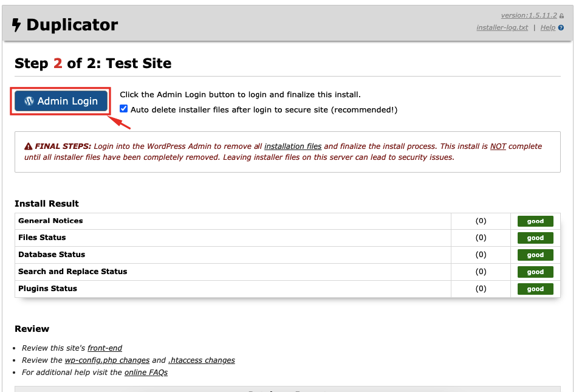Expand the Files Status row

(287, 238)
